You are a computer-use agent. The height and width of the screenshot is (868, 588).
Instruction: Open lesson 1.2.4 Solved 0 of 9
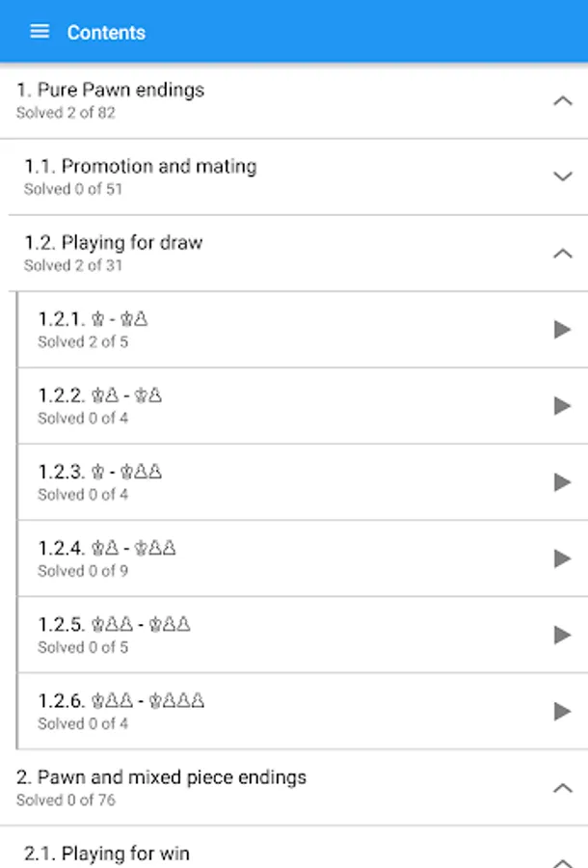coord(83,571)
